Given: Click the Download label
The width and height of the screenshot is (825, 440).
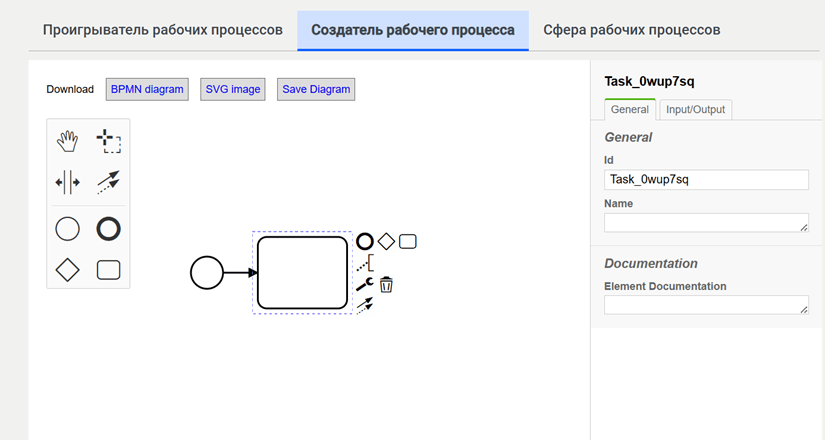Looking at the screenshot, I should [70, 89].
